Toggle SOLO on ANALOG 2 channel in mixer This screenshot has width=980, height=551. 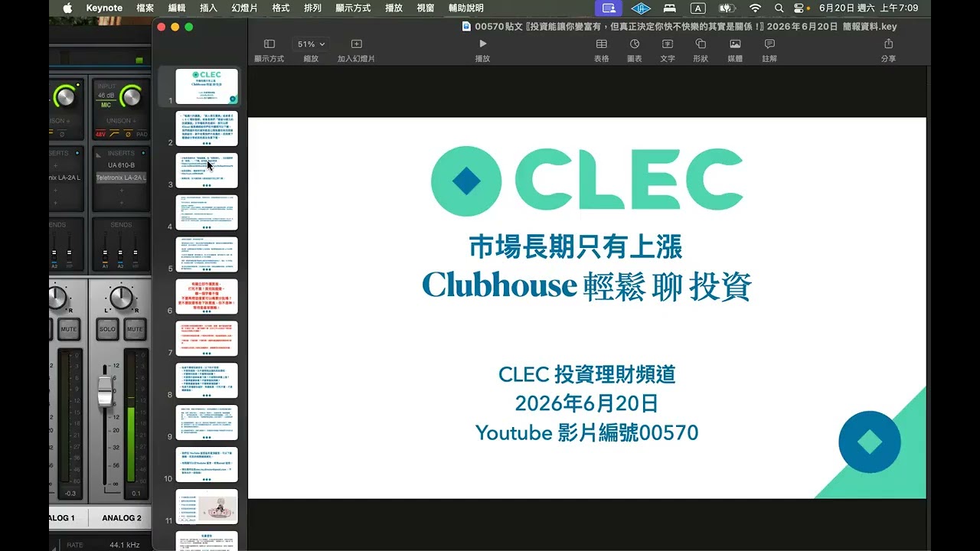click(107, 329)
